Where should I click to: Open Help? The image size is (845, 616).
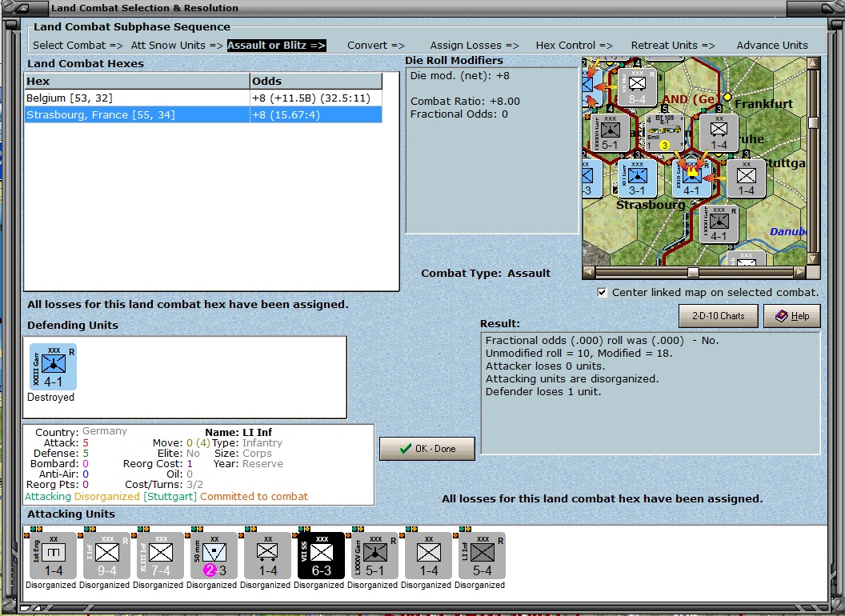click(792, 316)
